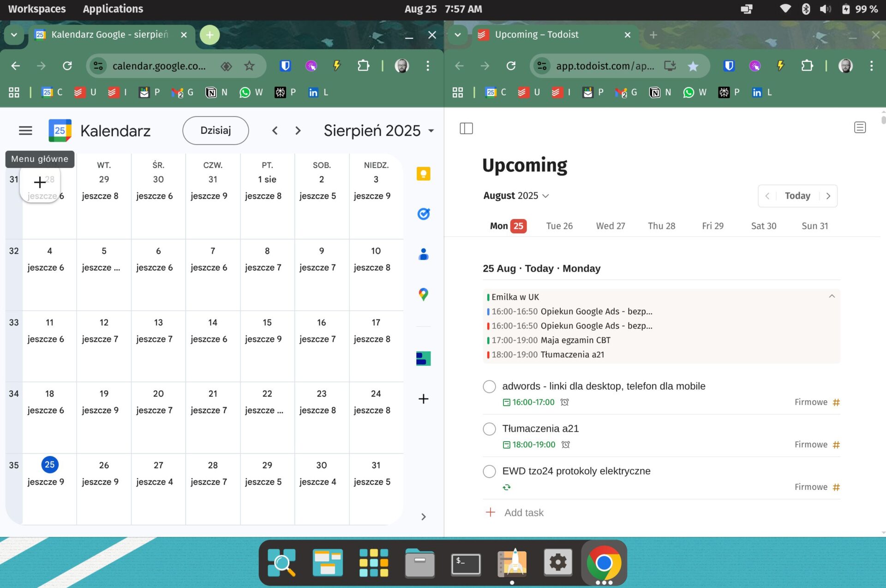The height and width of the screenshot is (588, 886).
Task: Open Google Maps side panel icon
Action: (x=423, y=294)
